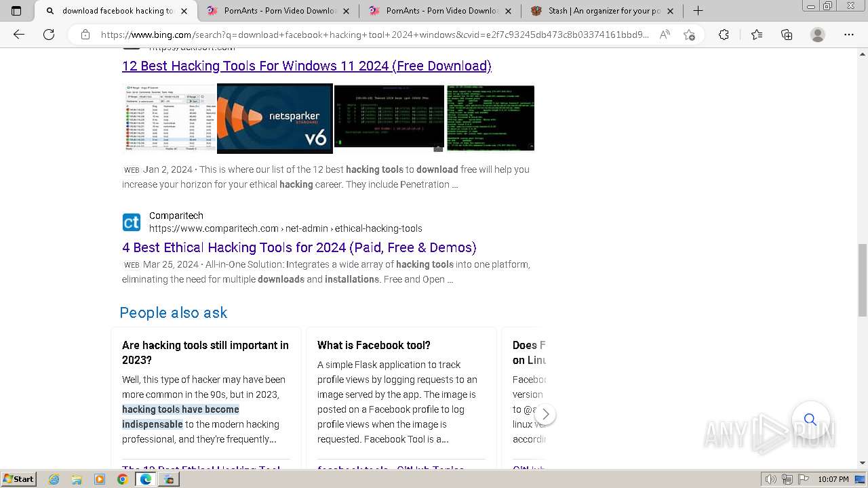The width and height of the screenshot is (868, 488).
Task: Click the Comparitech site logo icon
Action: coord(132,222)
